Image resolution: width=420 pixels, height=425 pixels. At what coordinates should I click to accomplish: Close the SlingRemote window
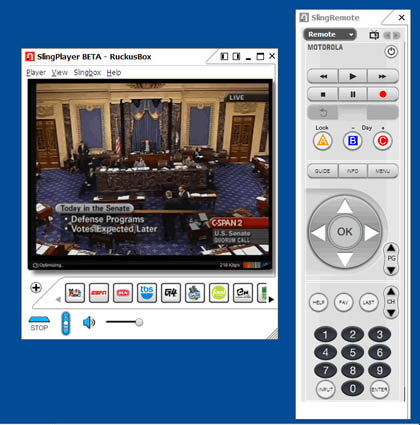click(402, 17)
